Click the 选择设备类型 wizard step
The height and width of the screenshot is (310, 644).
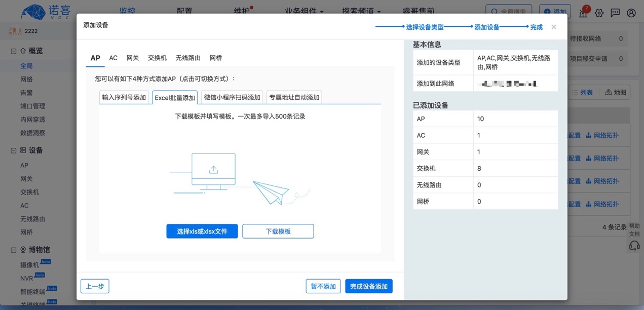(425, 27)
